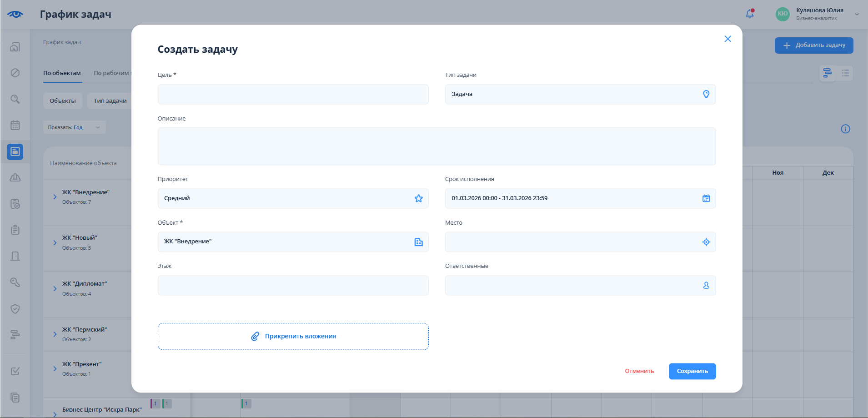The height and width of the screenshot is (418, 868).
Task: Click the calendar icon in Срок исполнения field
Action: [706, 198]
